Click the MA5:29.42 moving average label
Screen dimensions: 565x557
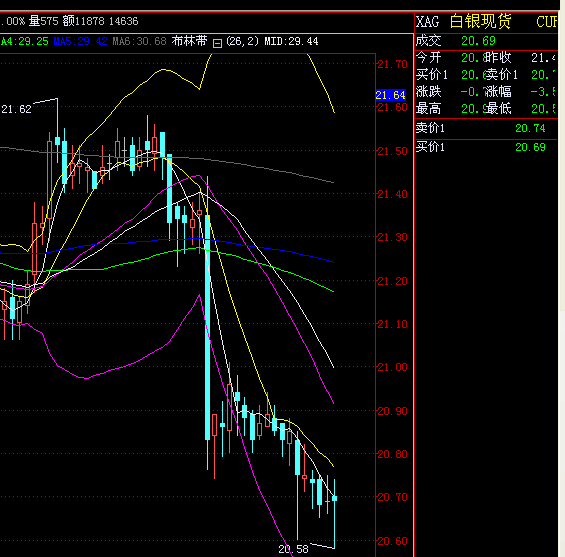click(80, 41)
